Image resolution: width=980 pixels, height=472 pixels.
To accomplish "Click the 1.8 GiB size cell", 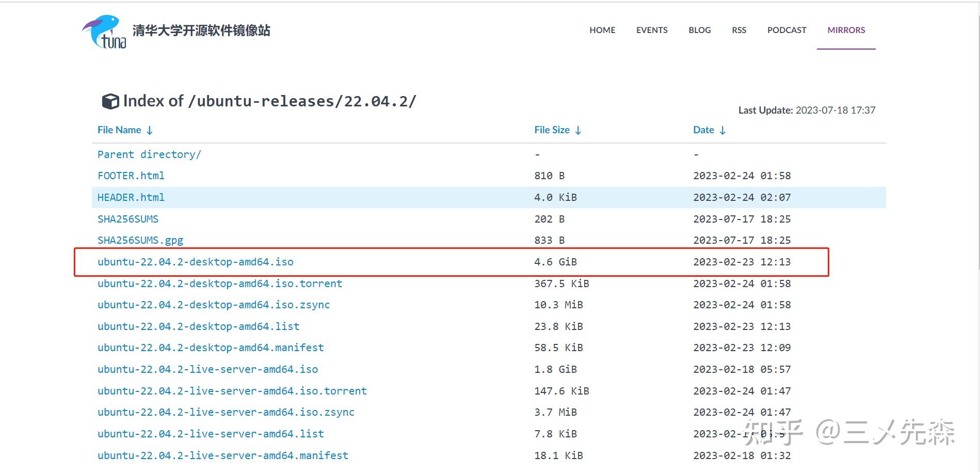I will point(555,369).
